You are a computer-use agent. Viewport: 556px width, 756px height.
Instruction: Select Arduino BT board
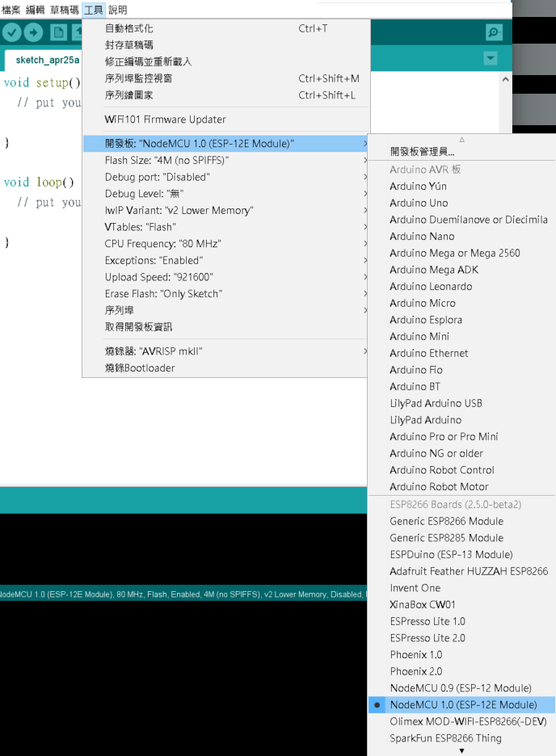461,386
